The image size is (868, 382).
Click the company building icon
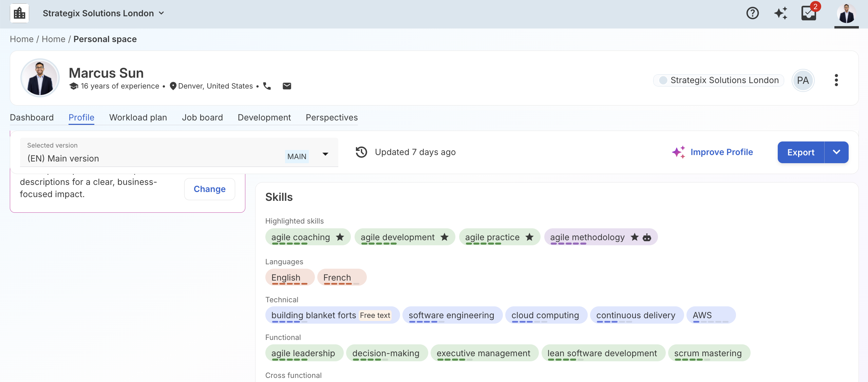[x=19, y=13]
